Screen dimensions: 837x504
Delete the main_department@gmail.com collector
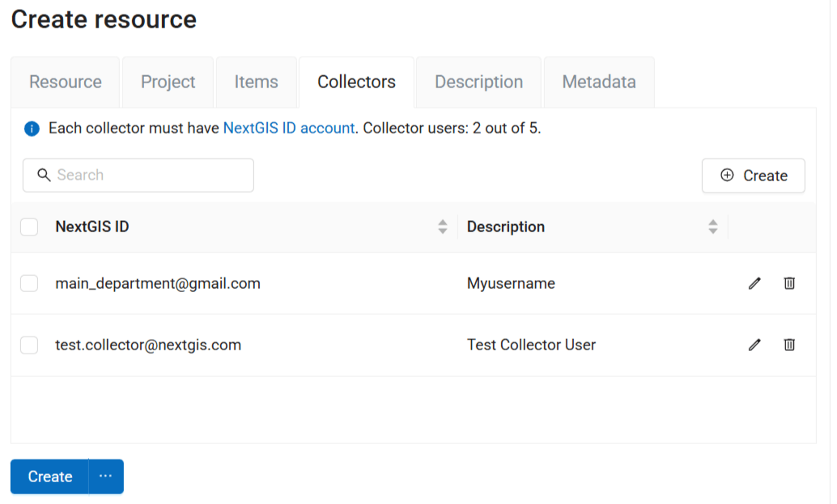click(789, 283)
